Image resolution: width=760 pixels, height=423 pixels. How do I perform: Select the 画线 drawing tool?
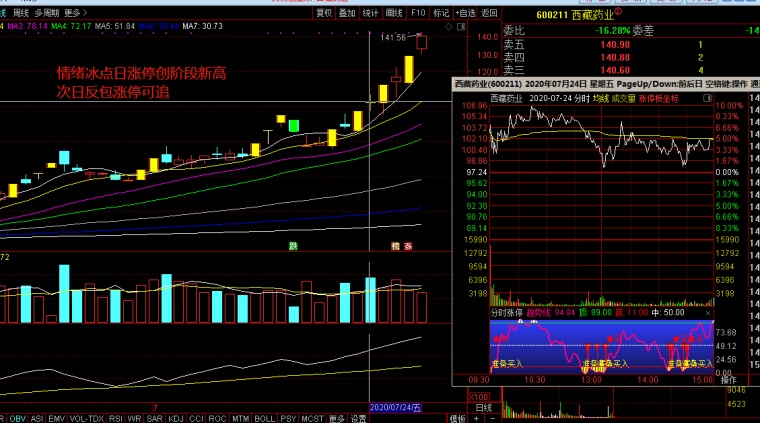[x=394, y=14]
